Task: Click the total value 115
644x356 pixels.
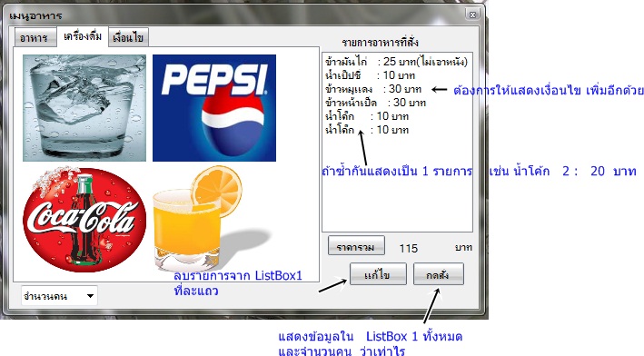Action: coord(408,248)
